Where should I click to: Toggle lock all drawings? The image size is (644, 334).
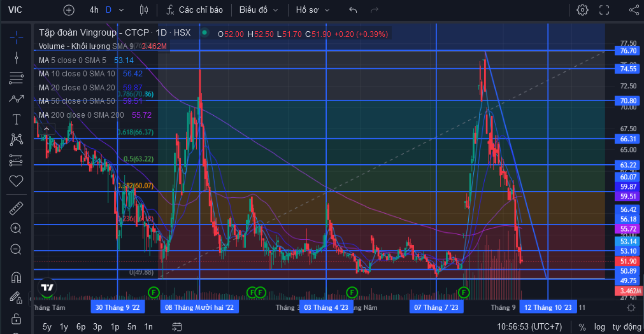[17, 318]
